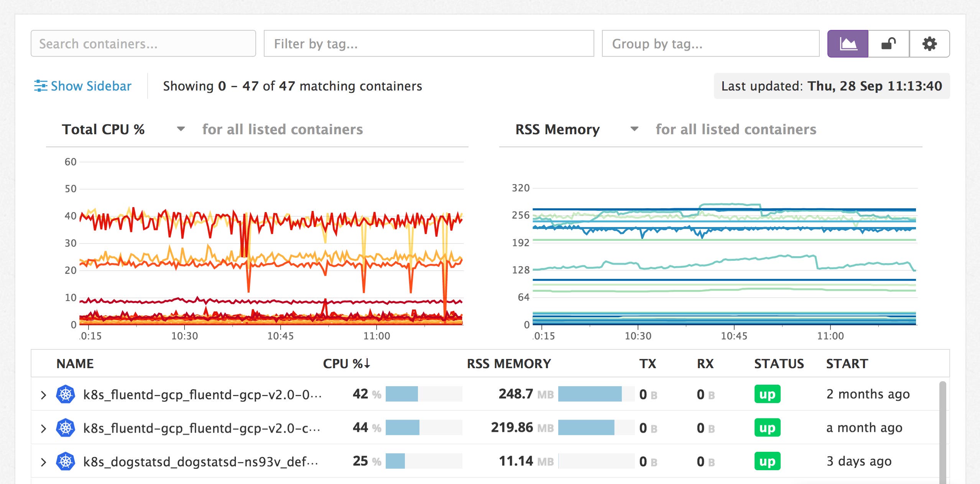Click the Kubernetes icon on the second fluentd-gcp row

point(65,428)
